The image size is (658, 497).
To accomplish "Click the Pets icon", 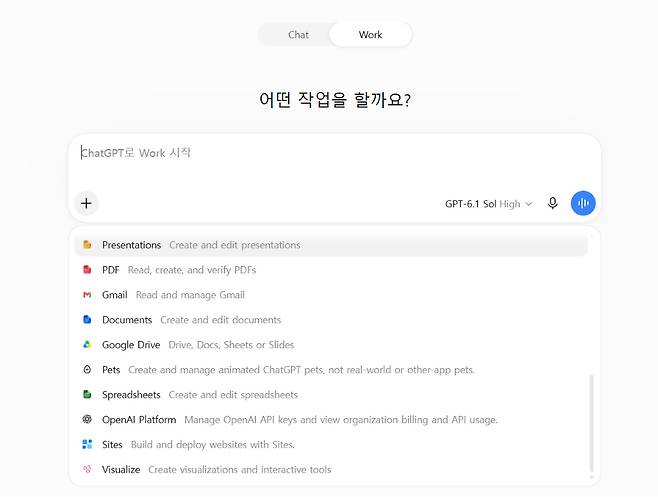I will 87,369.
